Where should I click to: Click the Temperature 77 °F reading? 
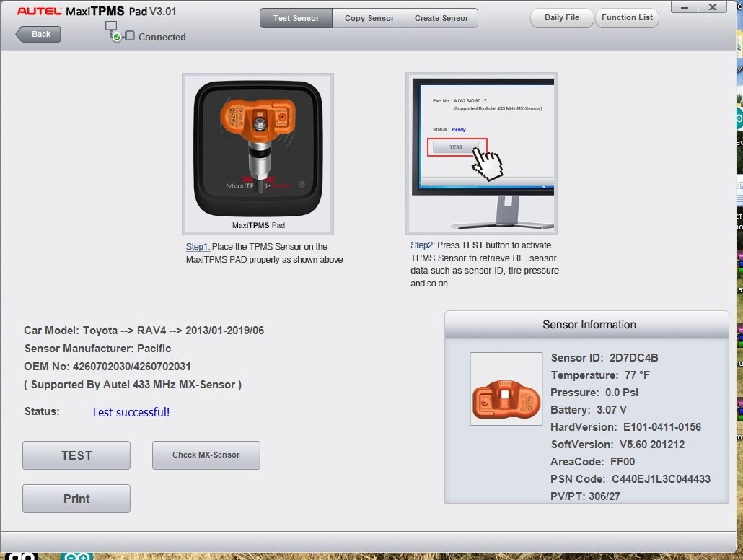click(600, 375)
